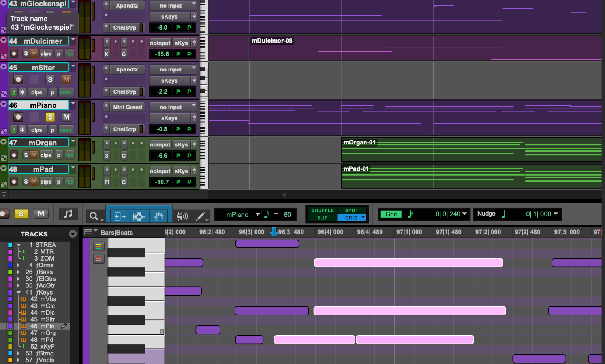Select GRID edit mode
This screenshot has width=605, height=364.
coord(351,218)
